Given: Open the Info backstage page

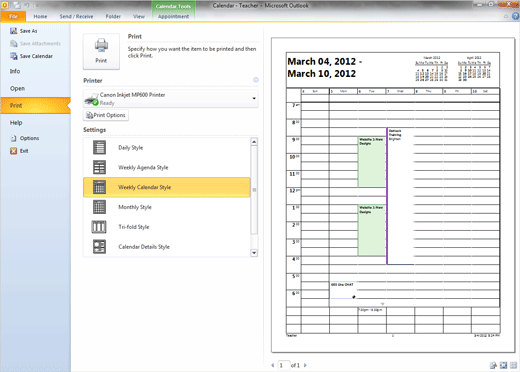Looking at the screenshot, I should [15, 71].
